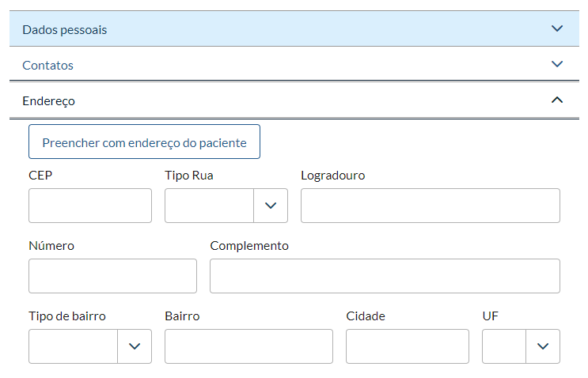588x378 pixels.
Task: Click the Complemento text field
Action: point(385,276)
